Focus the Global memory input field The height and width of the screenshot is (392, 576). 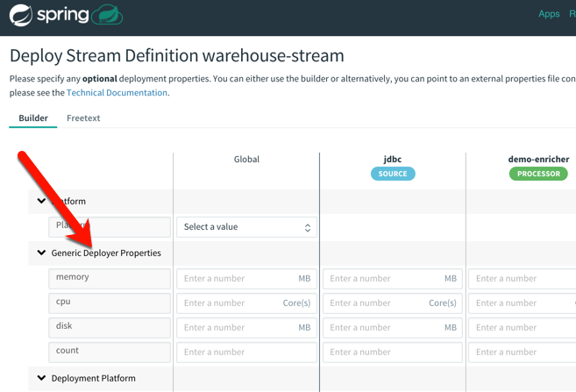coord(237,279)
